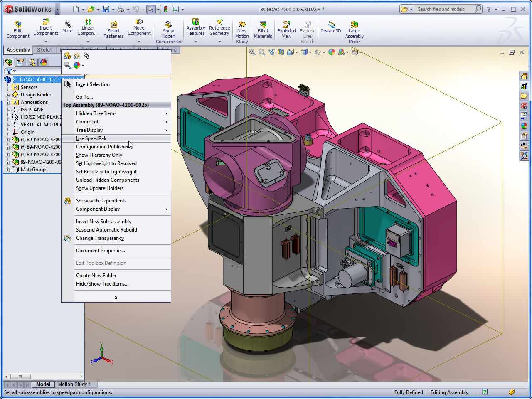This screenshot has height=399, width=532.
Task: Toggle Large Assembly Mode
Action: (354, 32)
